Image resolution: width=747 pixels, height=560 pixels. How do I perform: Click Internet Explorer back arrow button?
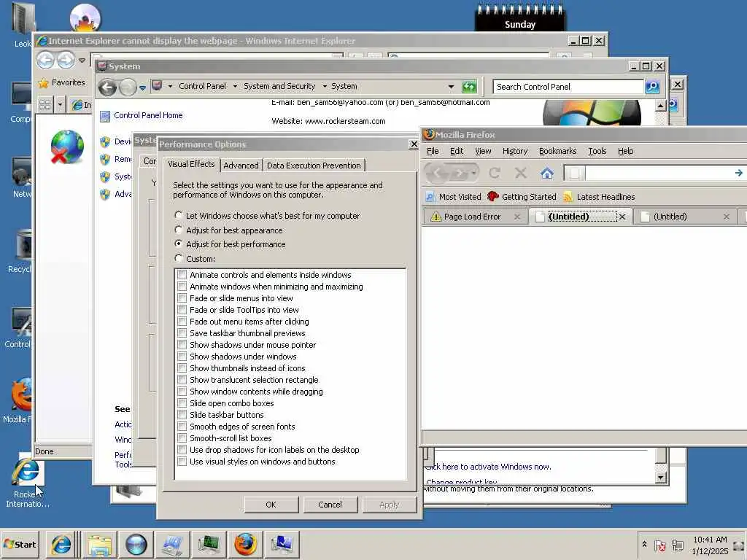[x=46, y=61]
